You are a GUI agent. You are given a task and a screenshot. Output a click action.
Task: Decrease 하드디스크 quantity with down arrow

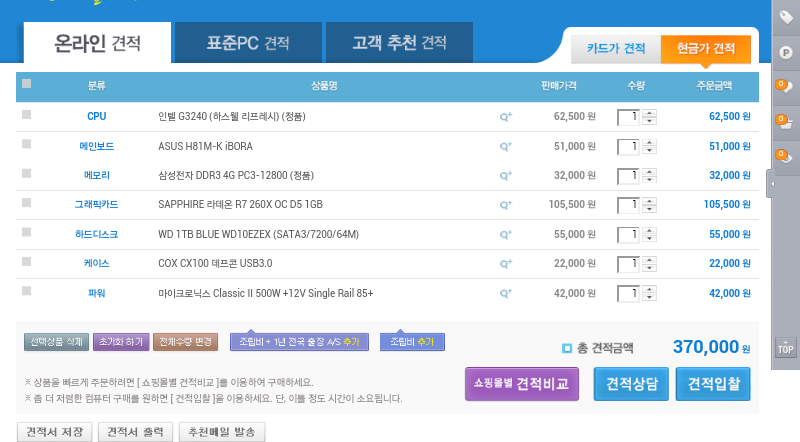coord(649,239)
